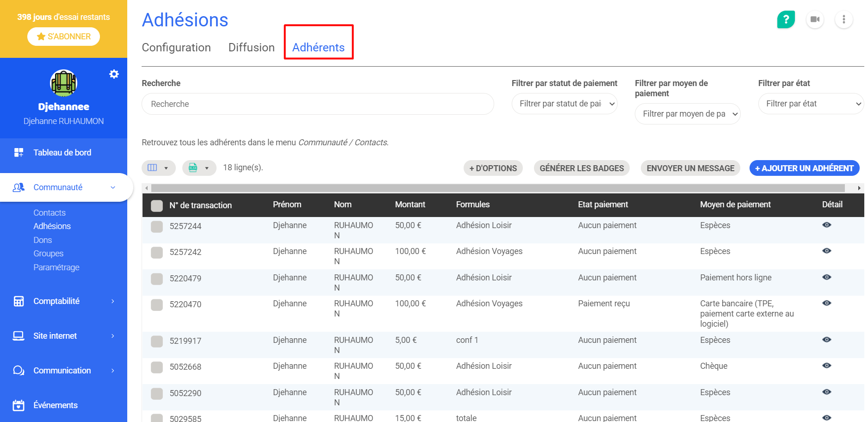The width and height of the screenshot is (868, 422).
Task: Open the payment status filter dropdown
Action: coord(564,104)
